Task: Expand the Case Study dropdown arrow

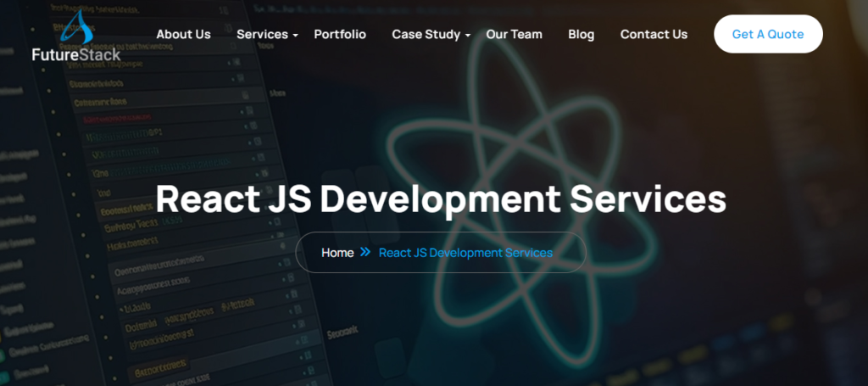Action: coord(468,36)
